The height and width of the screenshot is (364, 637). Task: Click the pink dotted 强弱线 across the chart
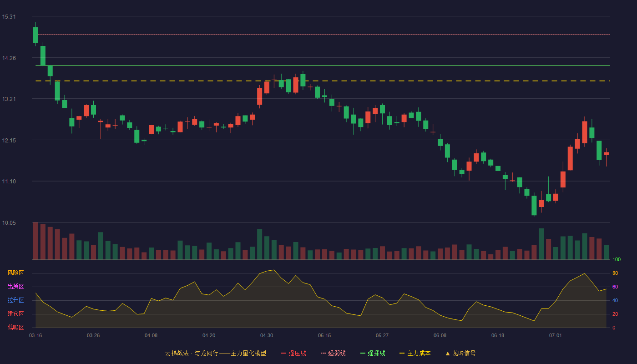[x=323, y=35]
